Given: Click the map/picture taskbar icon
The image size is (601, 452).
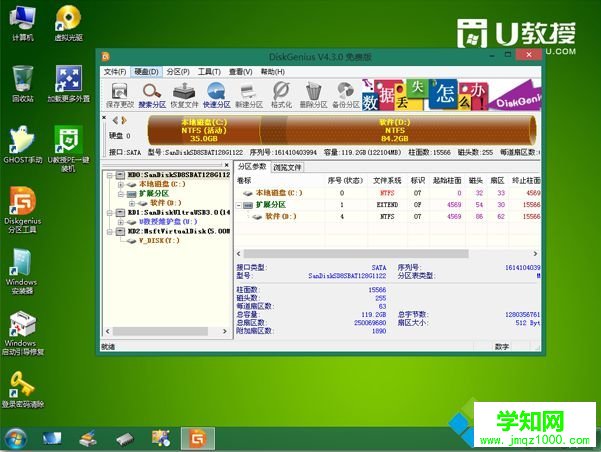Looking at the screenshot, I should 161,438.
